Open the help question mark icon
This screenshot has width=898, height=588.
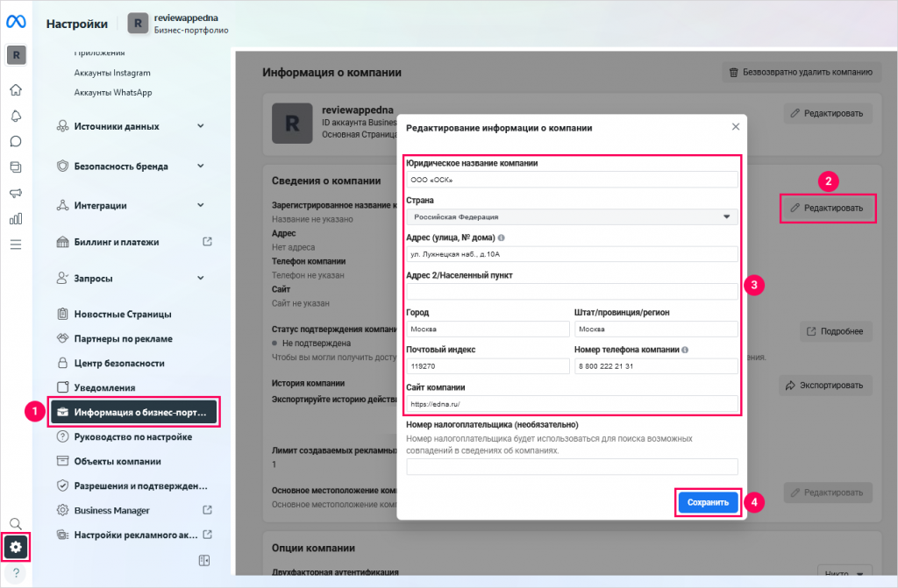pos(16,573)
